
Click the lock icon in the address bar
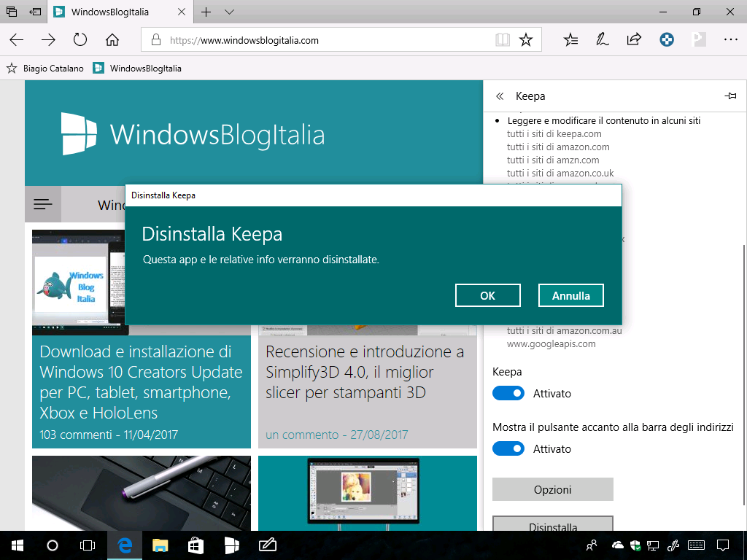pyautogui.click(x=155, y=40)
